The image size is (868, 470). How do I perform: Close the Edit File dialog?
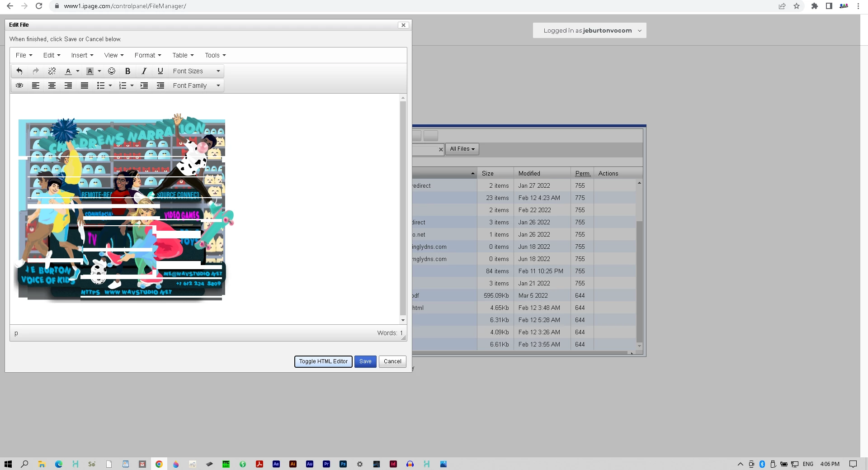pos(403,25)
